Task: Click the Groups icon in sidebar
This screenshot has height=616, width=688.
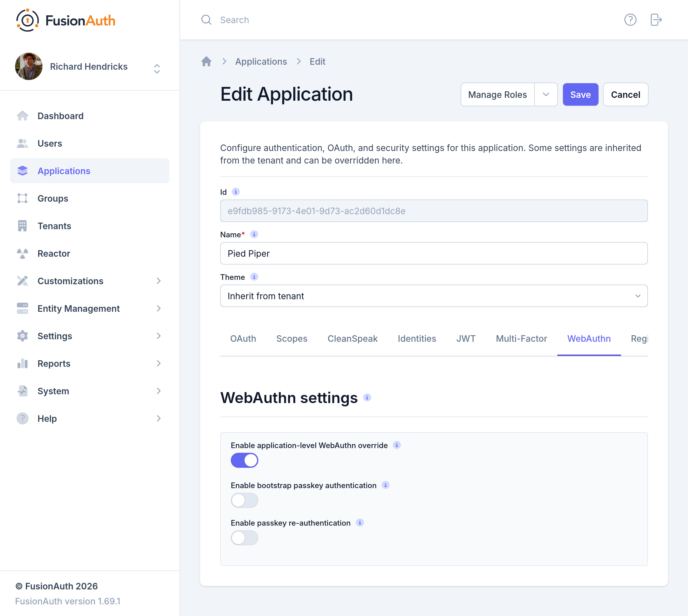Action: click(x=22, y=198)
